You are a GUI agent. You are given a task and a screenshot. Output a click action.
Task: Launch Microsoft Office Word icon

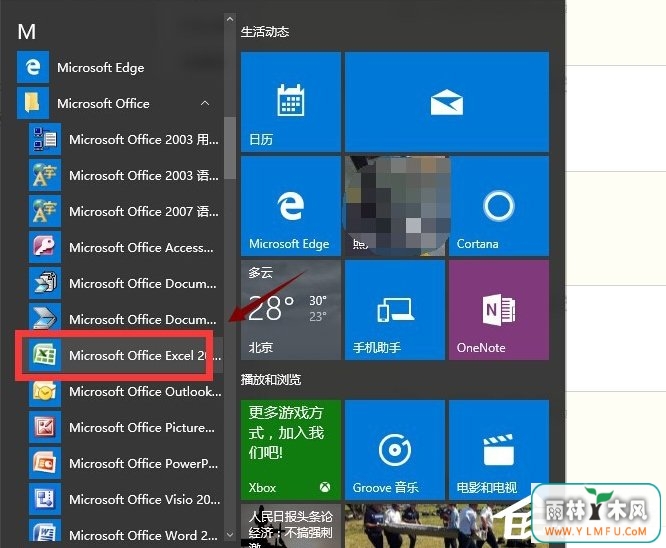pos(45,531)
